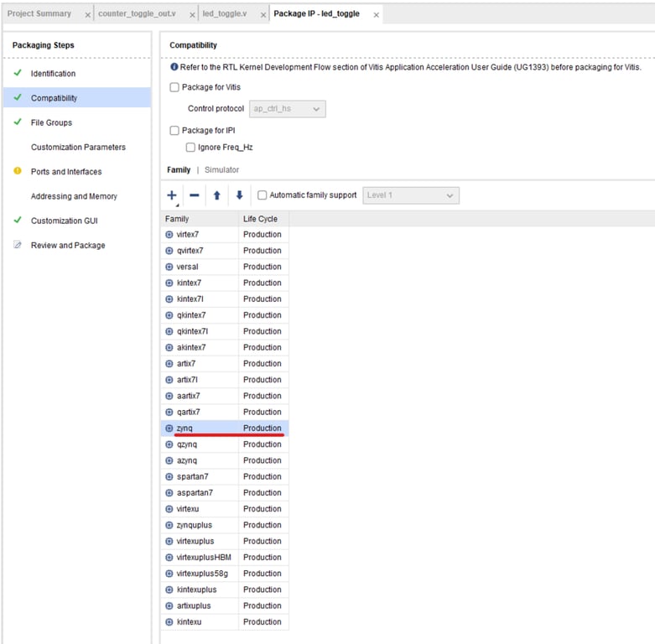Select the kintexuplus family row
This screenshot has width=655, height=644.
[x=225, y=589]
